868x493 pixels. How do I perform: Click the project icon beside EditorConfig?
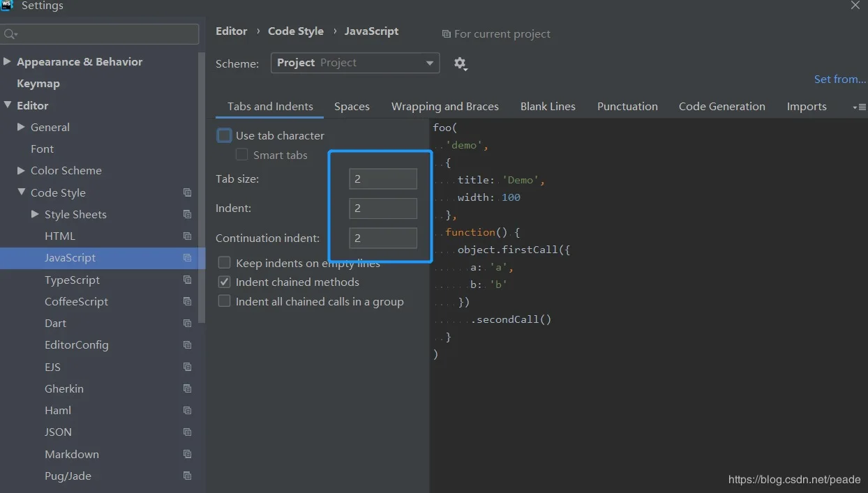(187, 345)
